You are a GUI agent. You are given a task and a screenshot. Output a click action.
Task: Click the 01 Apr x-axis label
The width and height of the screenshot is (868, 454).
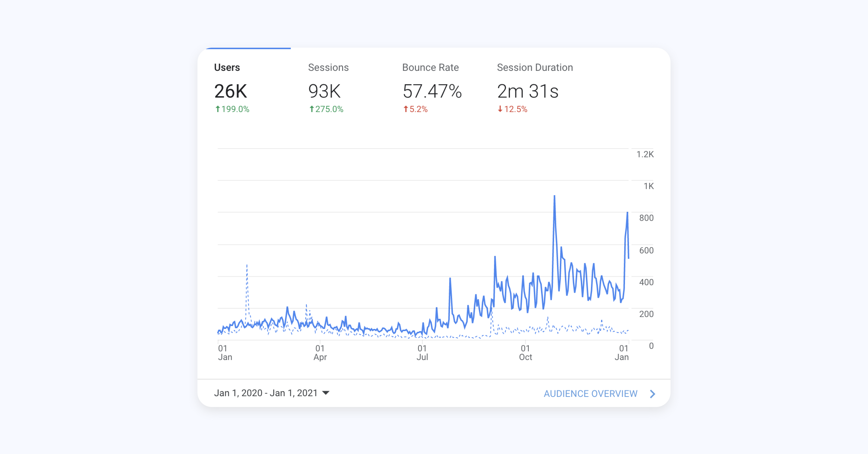(x=320, y=353)
